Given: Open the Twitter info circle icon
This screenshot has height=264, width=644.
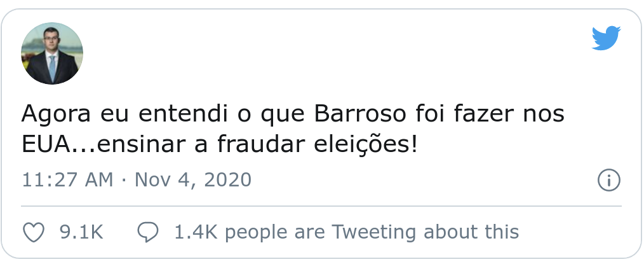Looking at the screenshot, I should pos(608,181).
